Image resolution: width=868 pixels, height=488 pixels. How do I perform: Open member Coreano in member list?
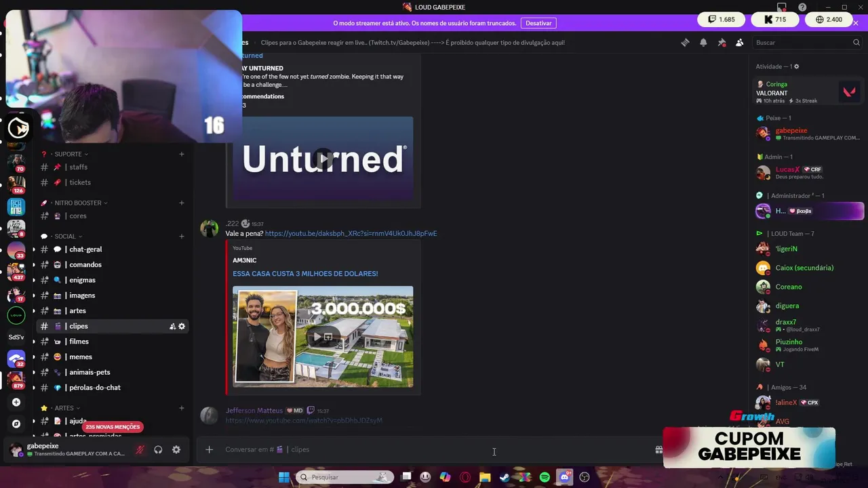coord(789,287)
